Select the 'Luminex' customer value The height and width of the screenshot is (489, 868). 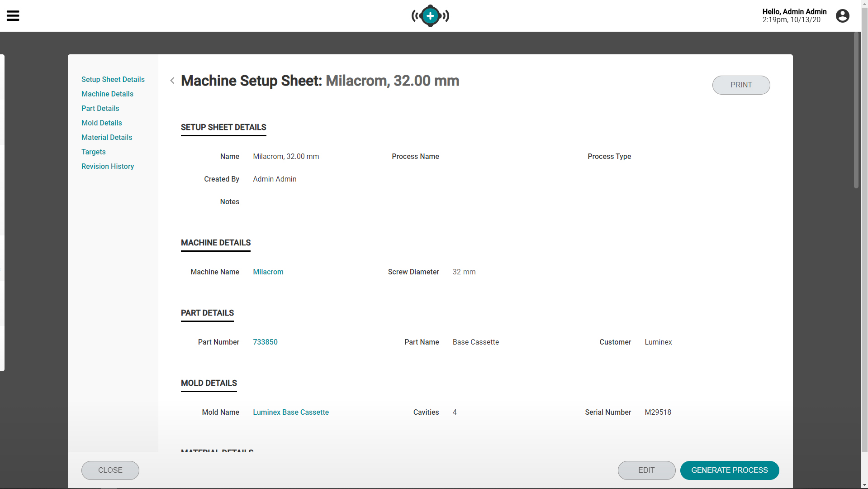coord(658,342)
